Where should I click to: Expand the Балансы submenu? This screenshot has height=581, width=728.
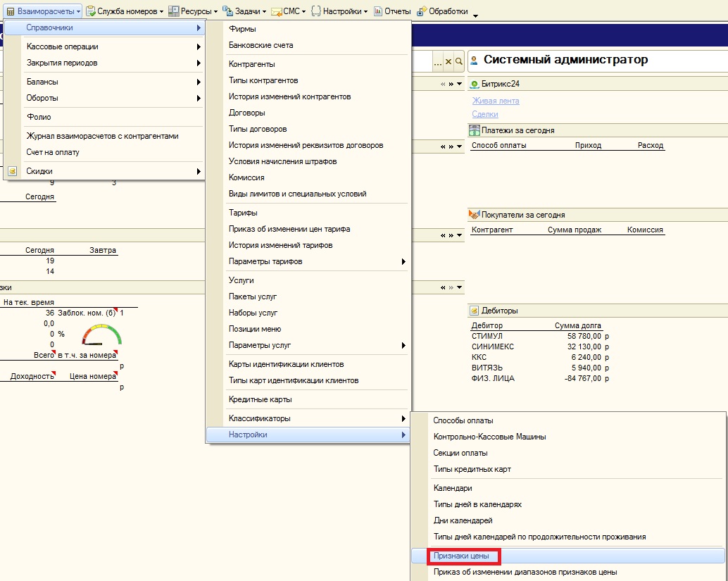(x=104, y=82)
